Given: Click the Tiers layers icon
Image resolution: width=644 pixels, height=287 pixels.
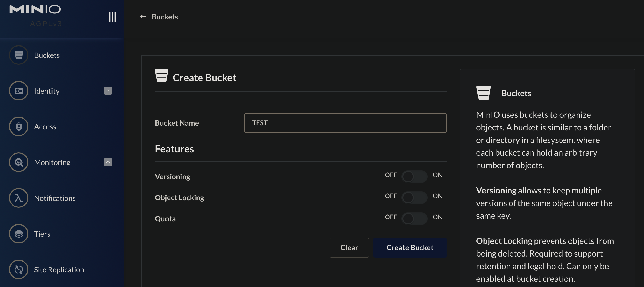Looking at the screenshot, I should coord(19,234).
